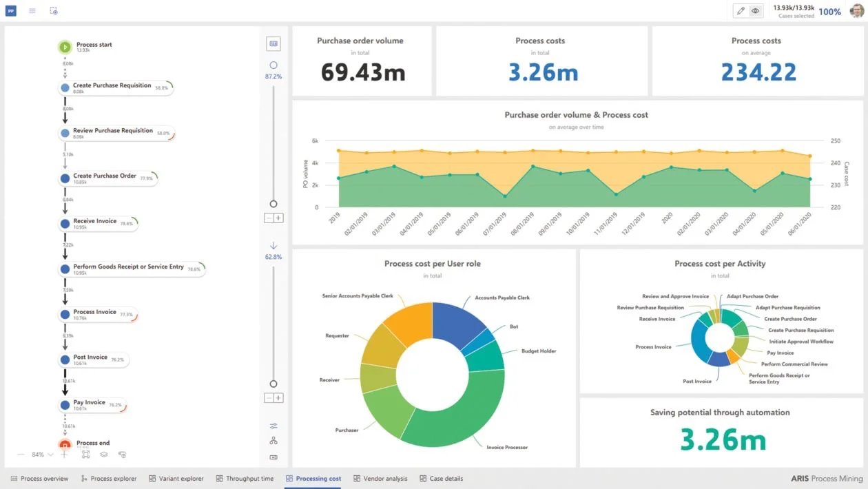Screen dimensions: 868x489
Task: Toggle the eye visibility icon in top toolbar
Action: point(755,10)
